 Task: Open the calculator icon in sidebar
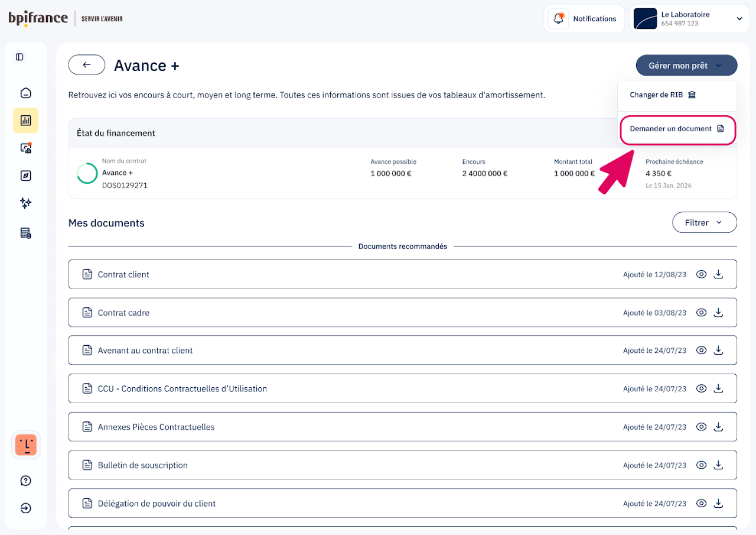pyautogui.click(x=25, y=233)
